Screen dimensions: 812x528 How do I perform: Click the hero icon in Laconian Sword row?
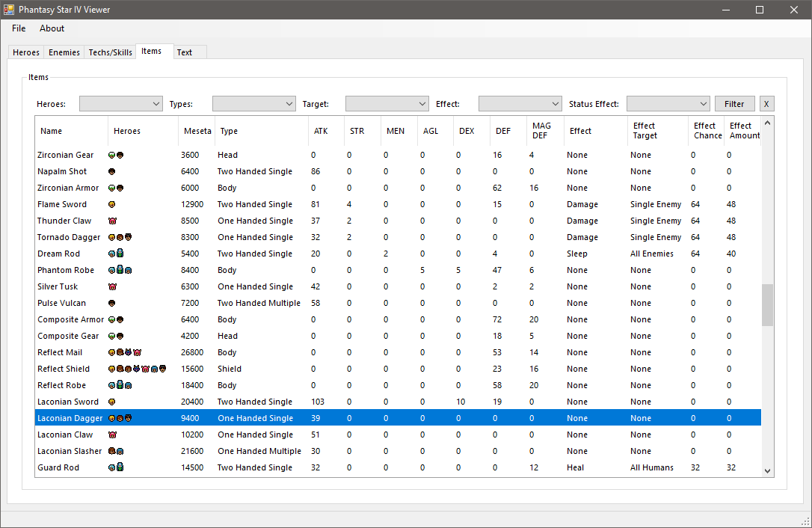[111, 402]
